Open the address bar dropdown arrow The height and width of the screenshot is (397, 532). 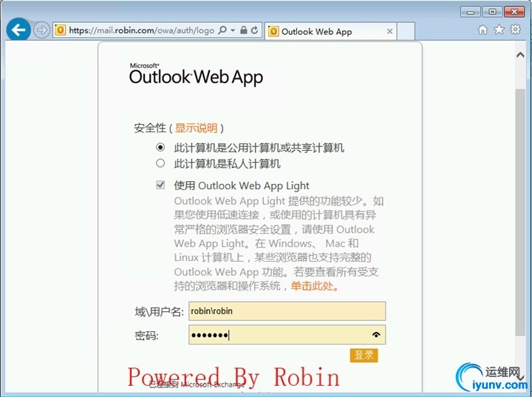coord(233,30)
